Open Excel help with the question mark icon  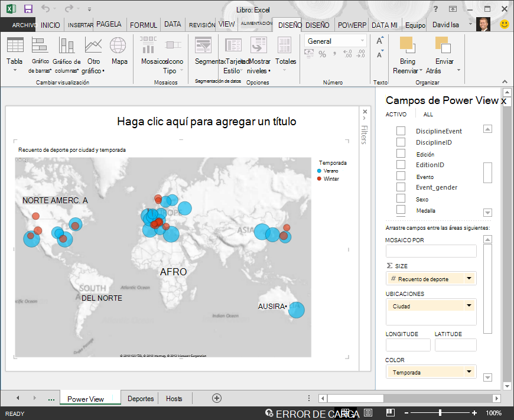click(435, 9)
